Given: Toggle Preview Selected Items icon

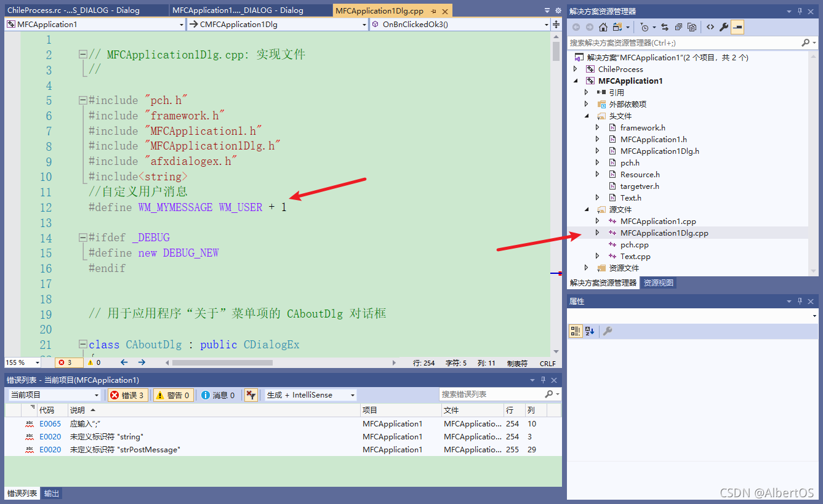Looking at the screenshot, I should click(737, 27).
